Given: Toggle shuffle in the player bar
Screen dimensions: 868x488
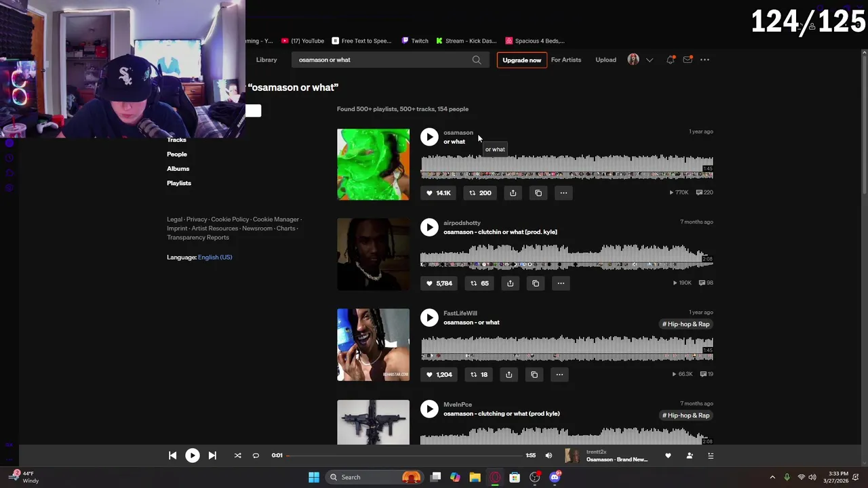Looking at the screenshot, I should [x=237, y=455].
